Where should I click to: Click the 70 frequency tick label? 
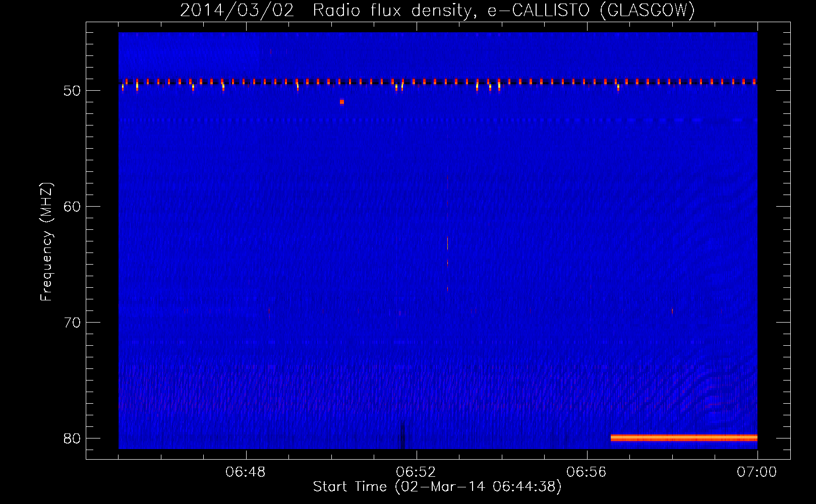click(73, 323)
